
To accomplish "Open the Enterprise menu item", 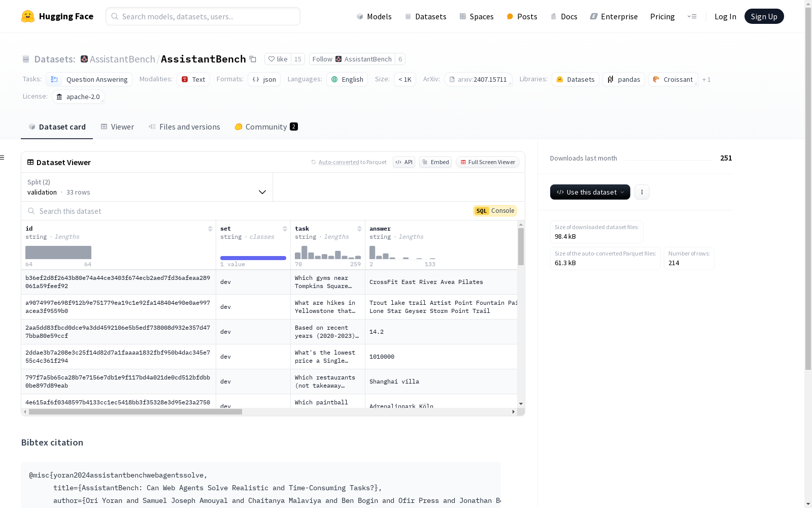I will tap(614, 16).
